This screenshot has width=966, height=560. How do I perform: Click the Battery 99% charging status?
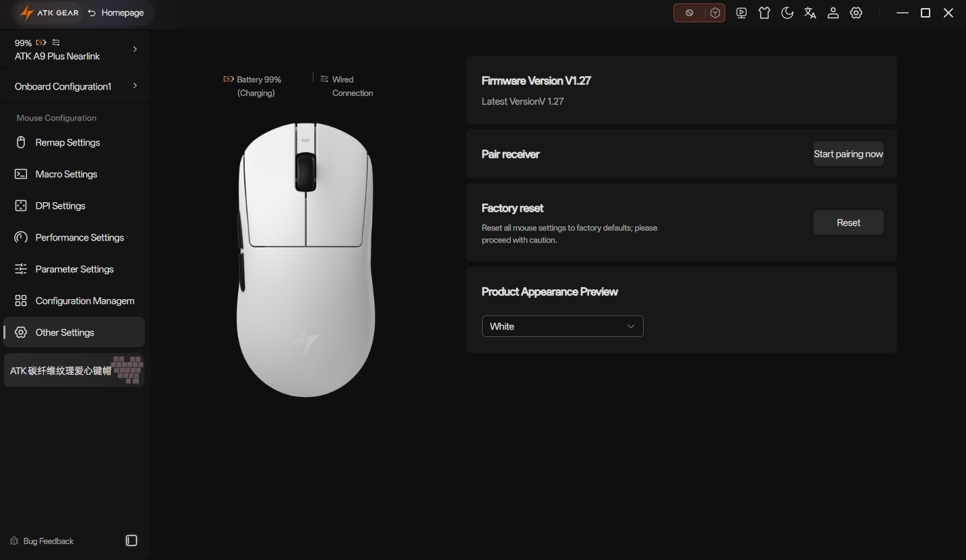[x=253, y=86]
